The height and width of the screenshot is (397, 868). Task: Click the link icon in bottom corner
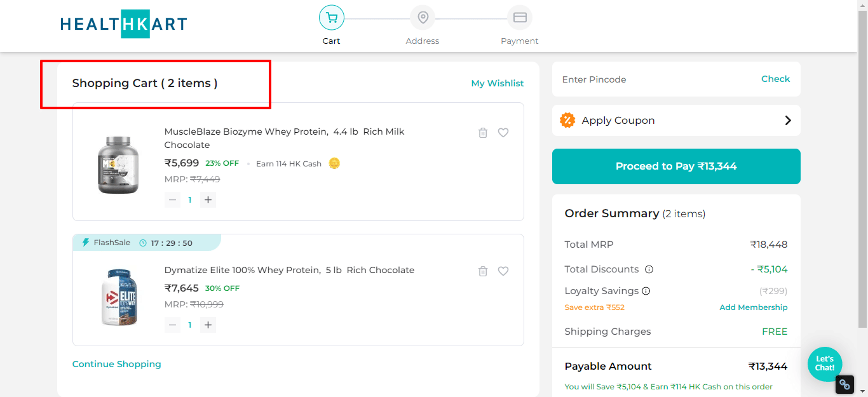844,384
